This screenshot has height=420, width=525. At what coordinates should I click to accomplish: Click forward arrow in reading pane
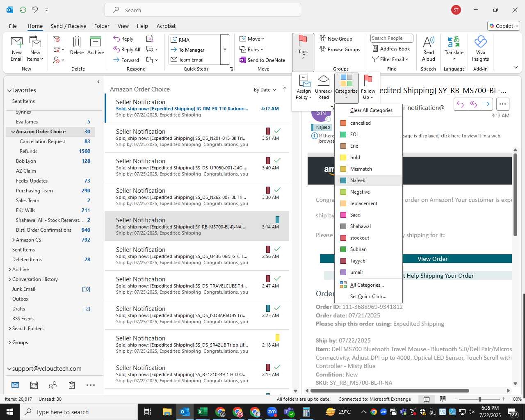[486, 104]
